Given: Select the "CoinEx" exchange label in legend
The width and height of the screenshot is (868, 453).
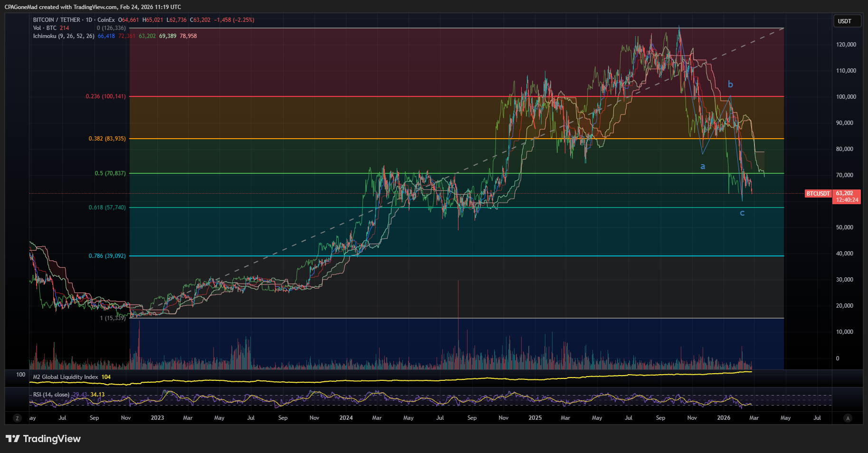Looking at the screenshot, I should (x=107, y=20).
